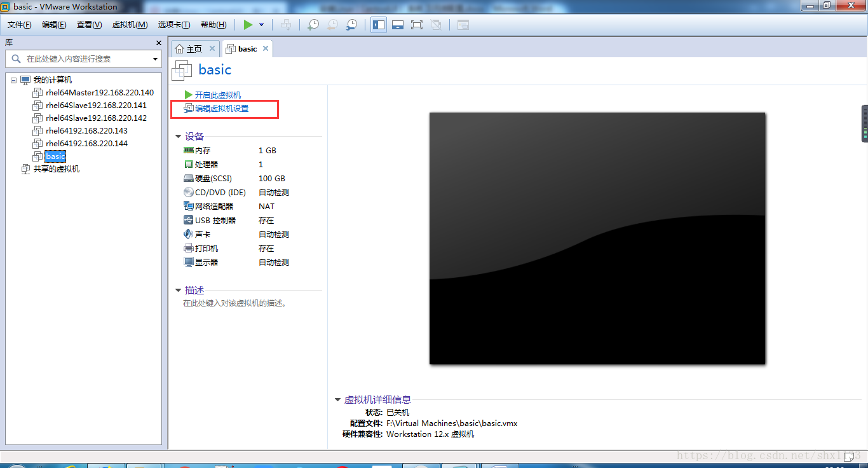Click the VMware Workstation title bar icon
This screenshot has height=468, width=868.
(x=6, y=7)
